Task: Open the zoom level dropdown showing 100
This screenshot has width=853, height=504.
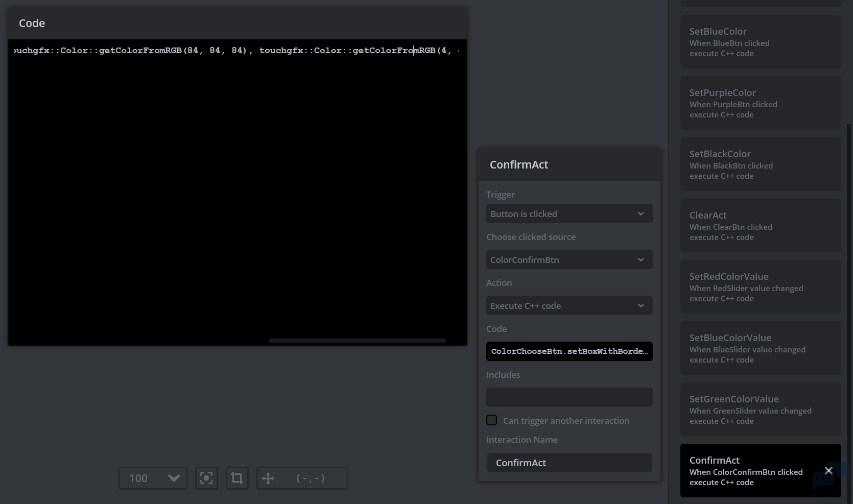Action: coord(153,478)
